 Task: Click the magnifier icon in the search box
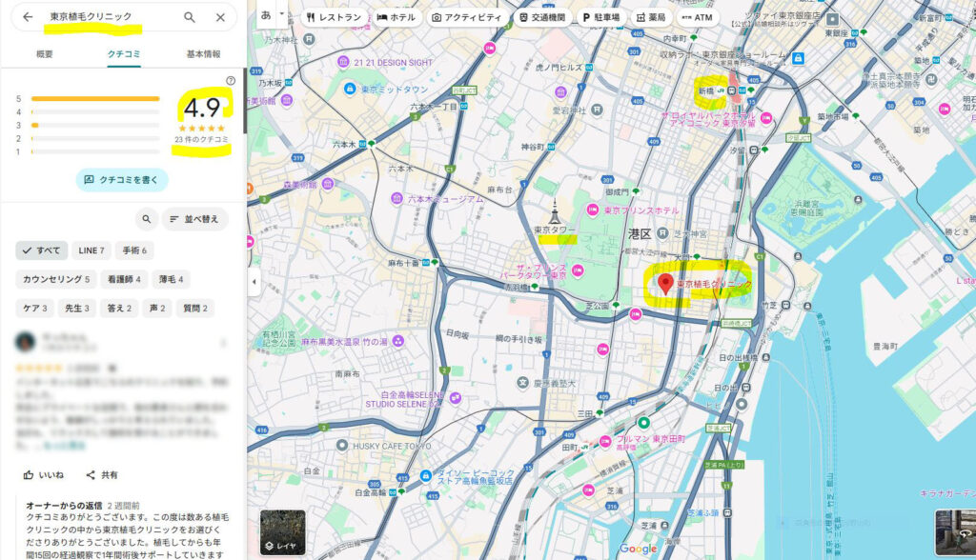click(x=190, y=17)
